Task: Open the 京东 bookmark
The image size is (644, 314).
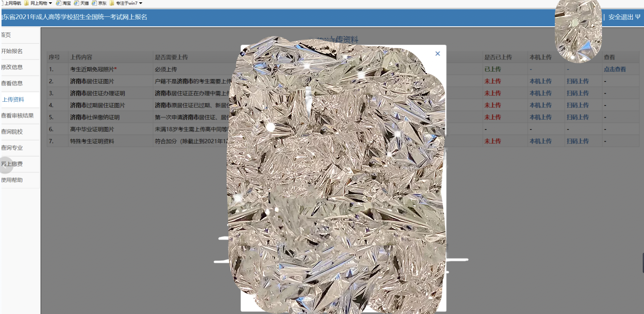Action: click(x=99, y=3)
